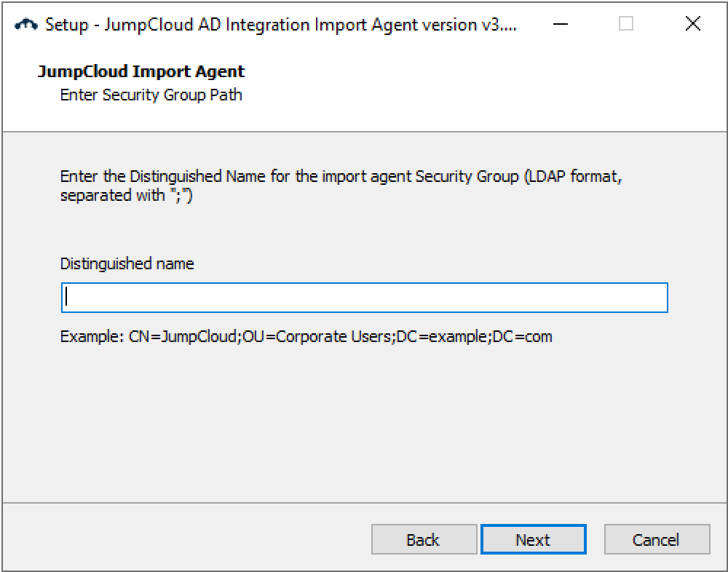Screen dimensions: 728x572
Task: Click "DC=example" in the example text
Action: tap(443, 337)
